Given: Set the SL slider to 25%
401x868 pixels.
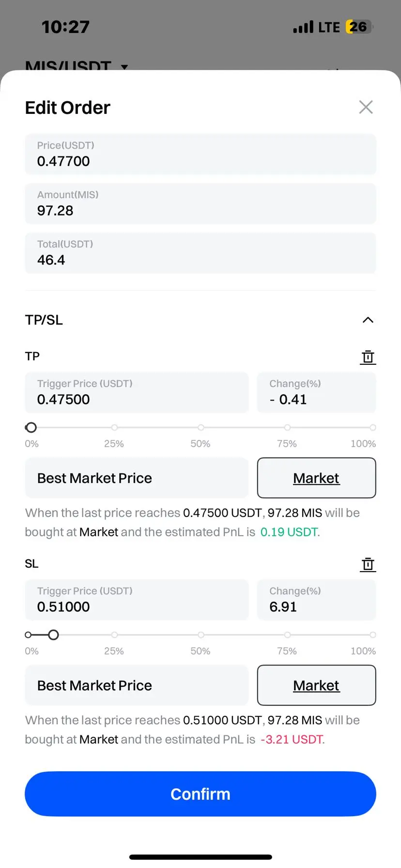Looking at the screenshot, I should [x=114, y=635].
